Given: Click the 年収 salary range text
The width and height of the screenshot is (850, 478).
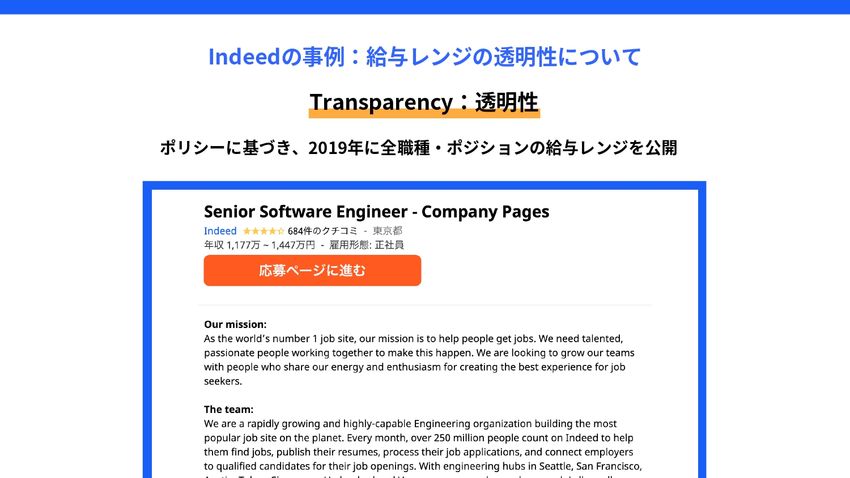Looking at the screenshot, I should tap(259, 245).
